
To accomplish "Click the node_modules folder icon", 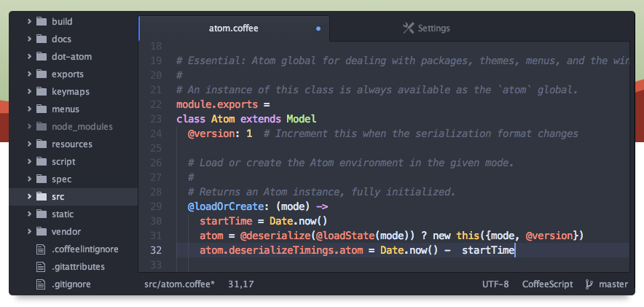I will click(42, 127).
